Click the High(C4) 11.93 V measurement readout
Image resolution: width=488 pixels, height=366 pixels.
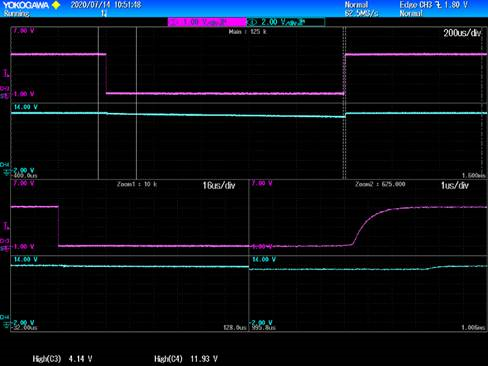(x=186, y=359)
